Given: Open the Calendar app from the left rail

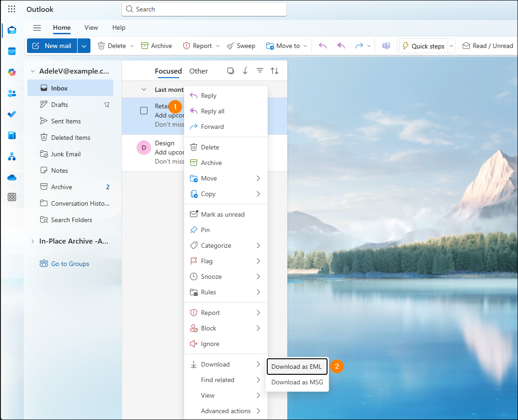Looking at the screenshot, I should 12,51.
